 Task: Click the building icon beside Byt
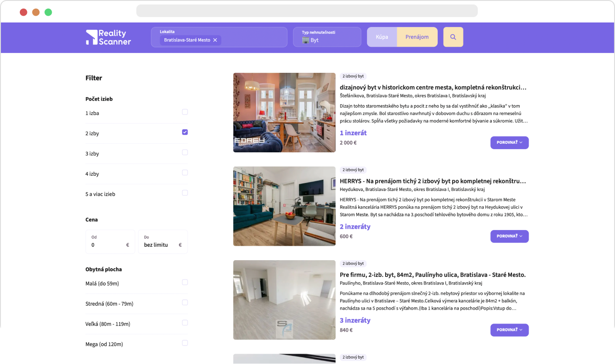click(x=305, y=40)
